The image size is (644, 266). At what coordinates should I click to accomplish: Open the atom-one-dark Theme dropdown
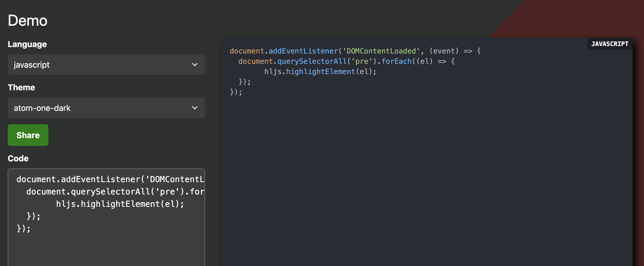point(103,108)
